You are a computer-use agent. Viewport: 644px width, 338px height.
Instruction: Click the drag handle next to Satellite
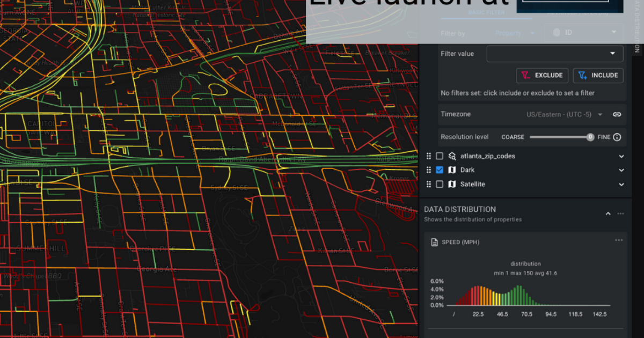[428, 184]
